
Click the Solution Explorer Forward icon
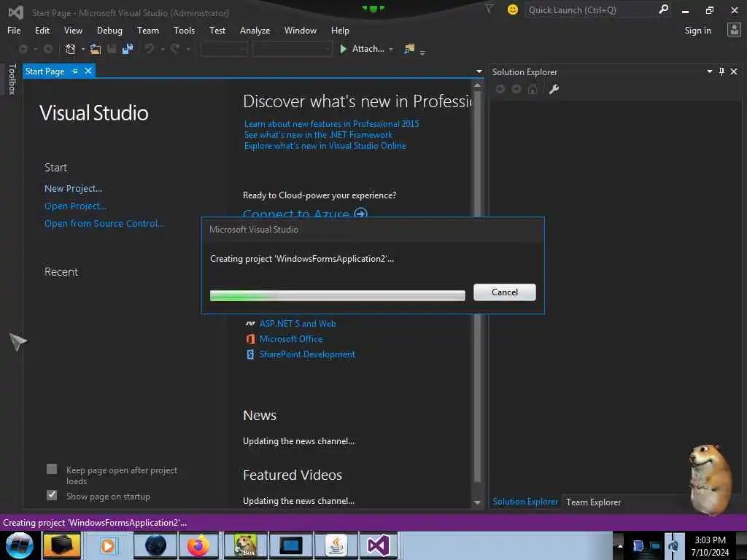click(x=516, y=89)
